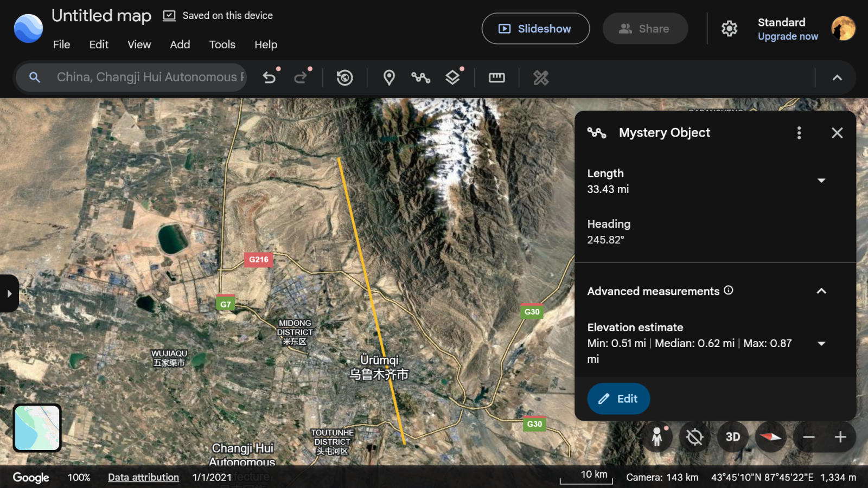Expand the Elevation estimate dropdown
Image resolution: width=868 pixels, height=488 pixels.
tap(821, 343)
